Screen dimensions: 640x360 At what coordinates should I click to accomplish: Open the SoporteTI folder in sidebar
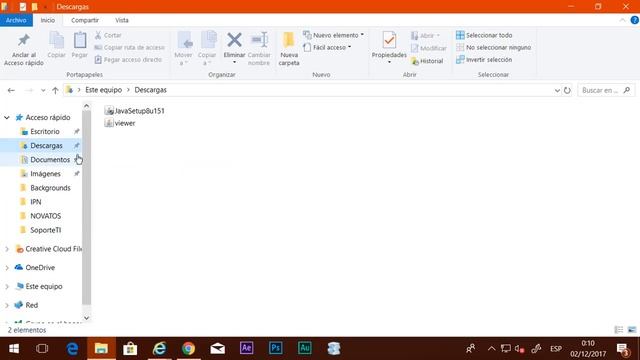45,230
